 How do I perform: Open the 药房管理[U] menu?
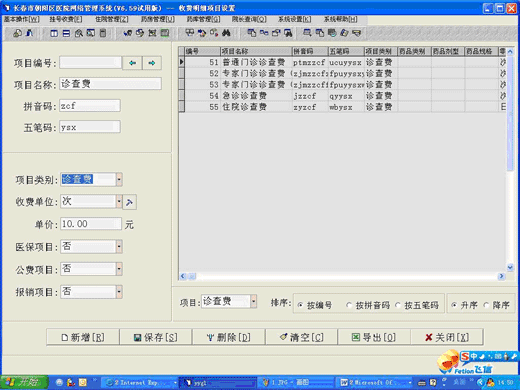(158, 19)
